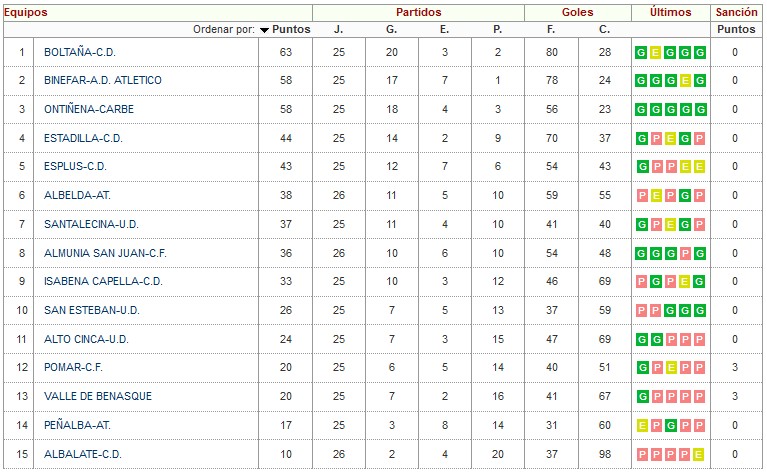Click green G icon for VALLE DE BENASQUE
Viewport: 767px width, 473px height.
pyautogui.click(x=642, y=396)
